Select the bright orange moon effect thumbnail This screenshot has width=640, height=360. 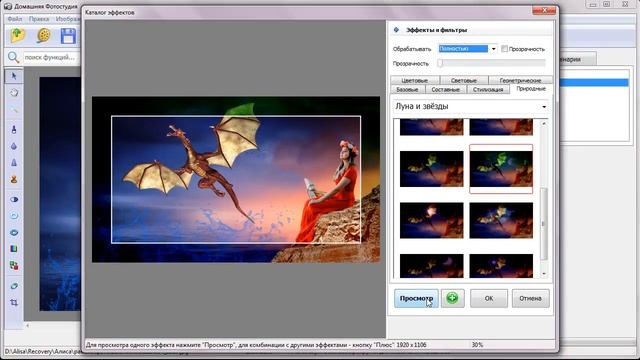point(431,220)
